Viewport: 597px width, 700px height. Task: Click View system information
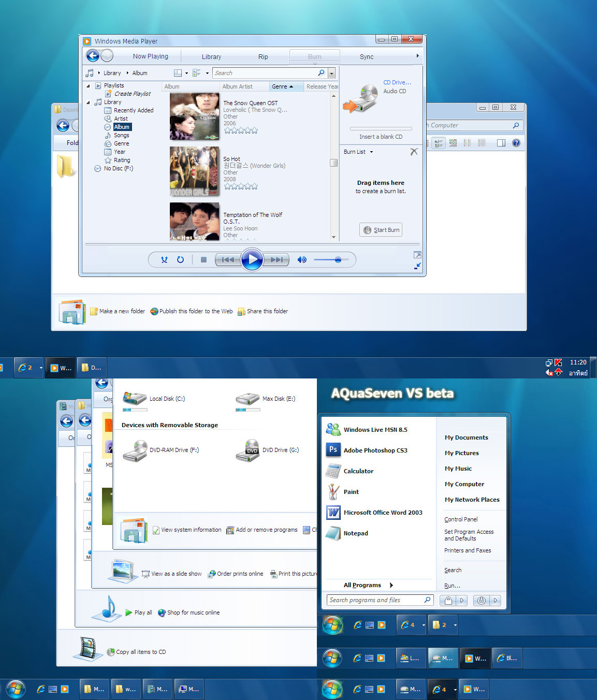pyautogui.click(x=187, y=530)
